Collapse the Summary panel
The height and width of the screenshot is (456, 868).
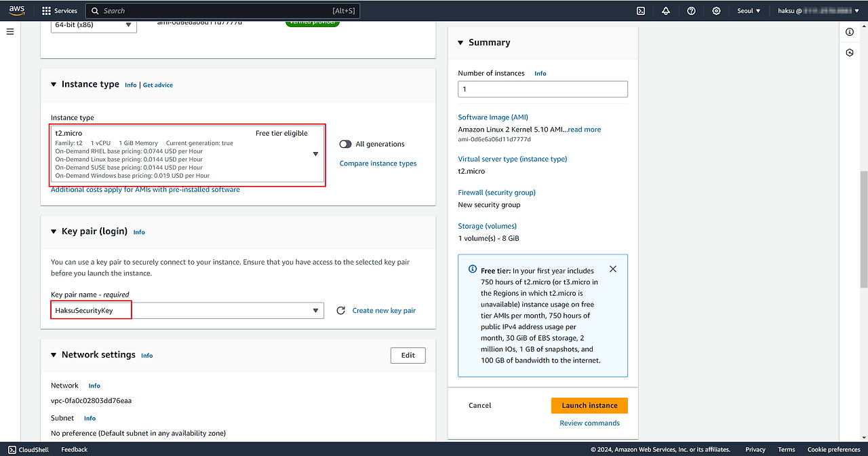tap(461, 43)
